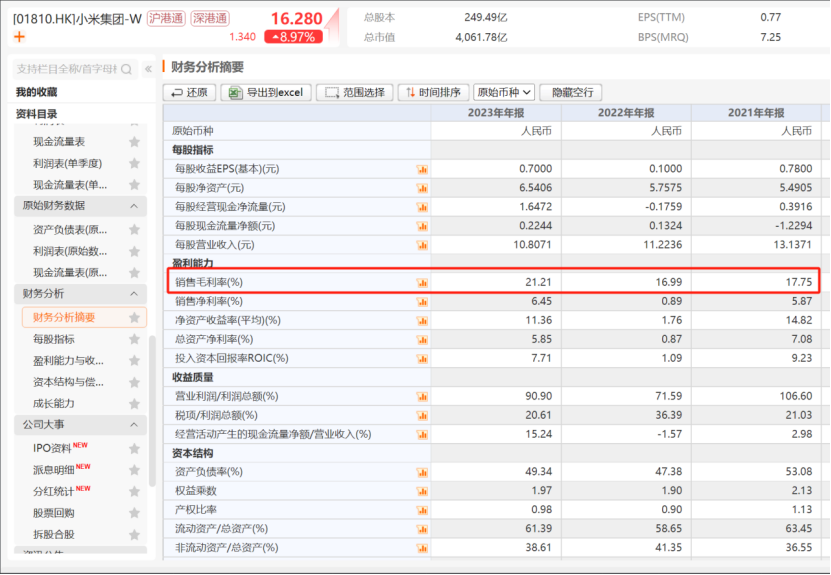Click the 沪港通 tag
Screen dimensions: 831x575
166,19
